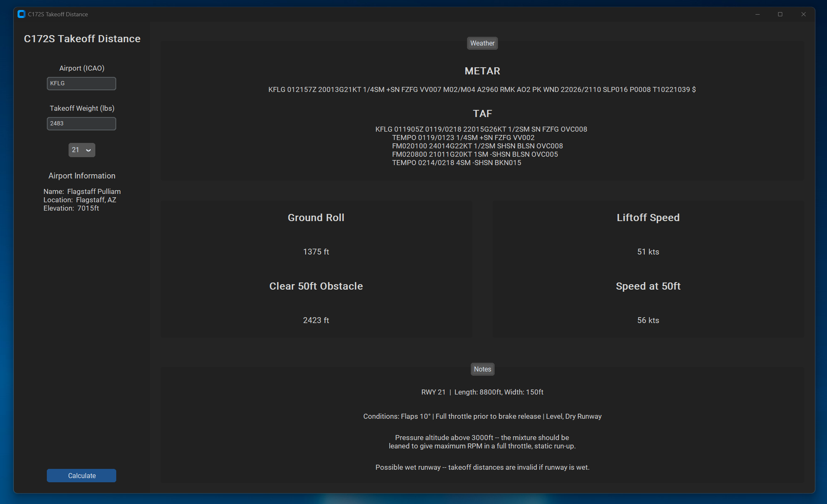Image resolution: width=827 pixels, height=504 pixels.
Task: Select the 2483 weight value text
Action: pyautogui.click(x=57, y=123)
